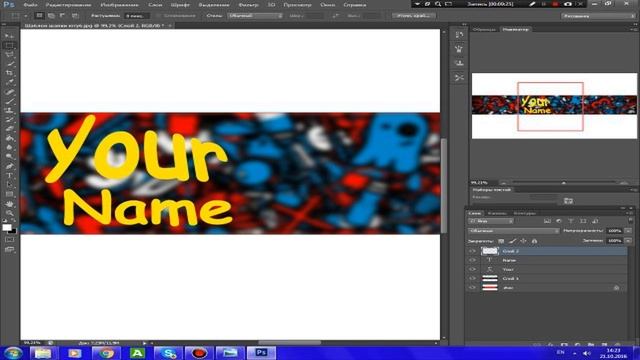This screenshot has width=640, height=360.
Task: Close the open document tab
Action: coord(170,25)
